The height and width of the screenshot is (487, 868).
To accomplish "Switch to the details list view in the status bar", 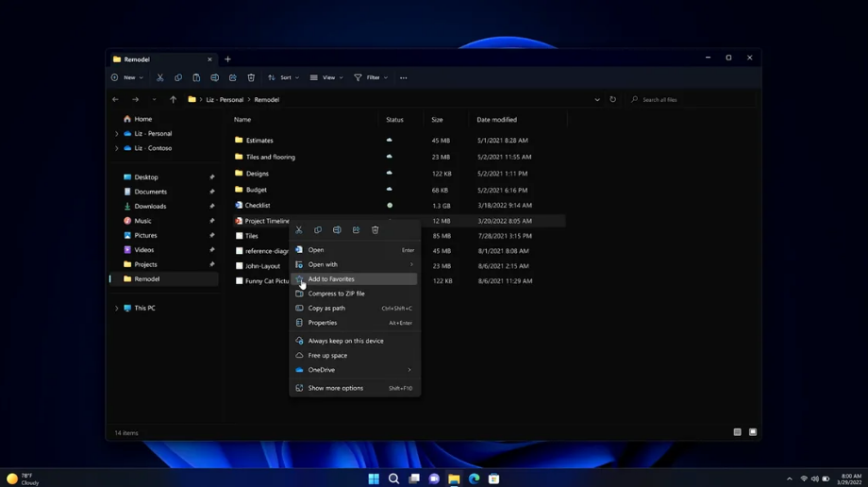I will [738, 432].
